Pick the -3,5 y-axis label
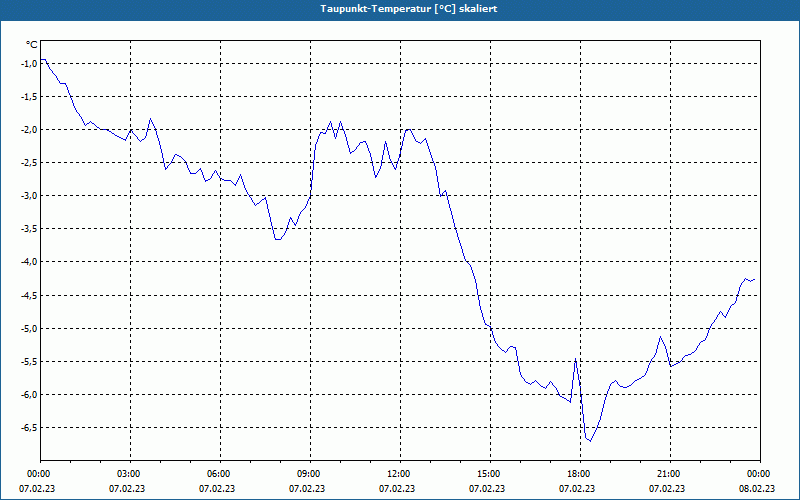Screen dimensions: 800x500 [x=29, y=229]
